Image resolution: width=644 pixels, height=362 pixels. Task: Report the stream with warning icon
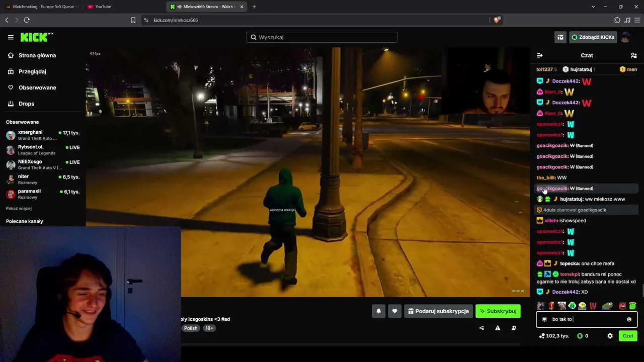click(x=498, y=328)
